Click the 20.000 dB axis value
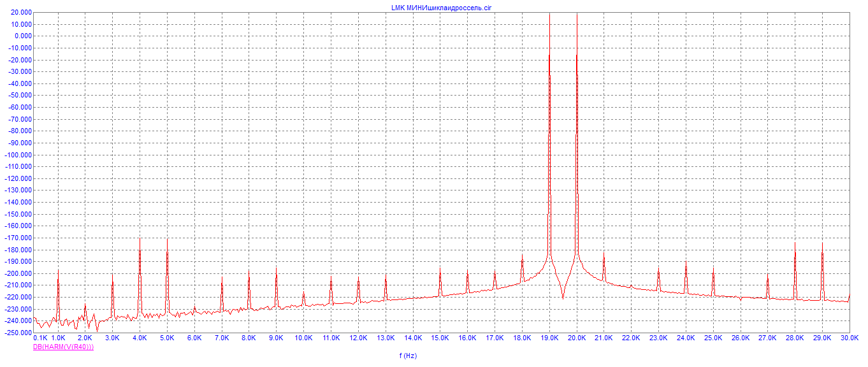This screenshot has height=367, width=868. tap(21, 13)
